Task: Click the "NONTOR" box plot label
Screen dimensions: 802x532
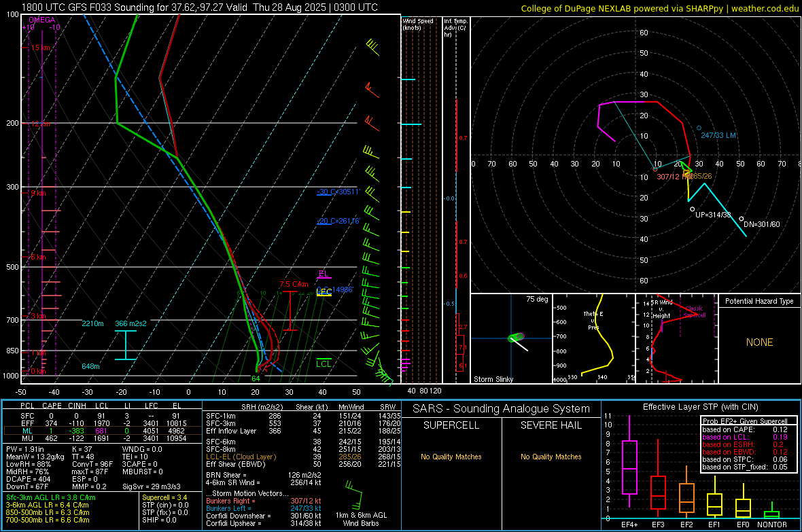Action: (x=772, y=525)
